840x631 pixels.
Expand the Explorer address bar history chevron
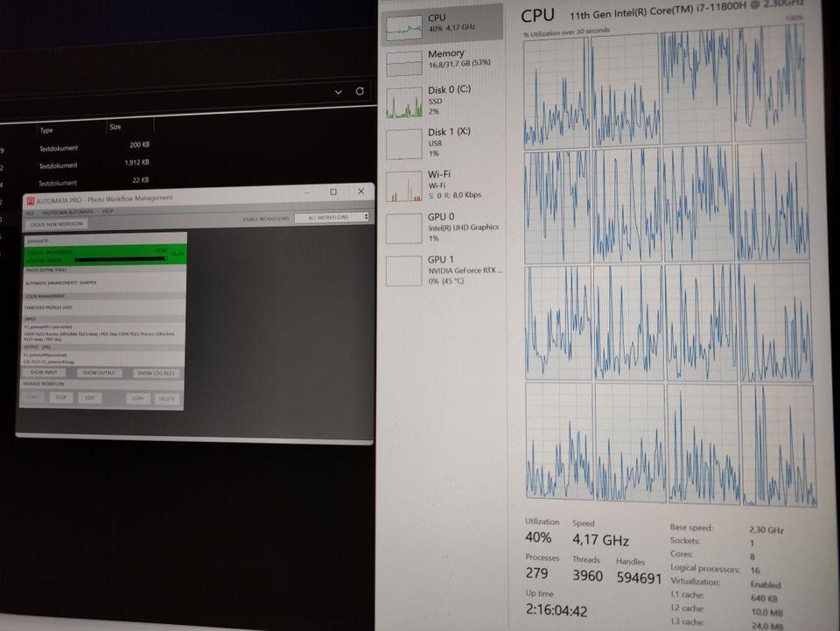(x=339, y=91)
